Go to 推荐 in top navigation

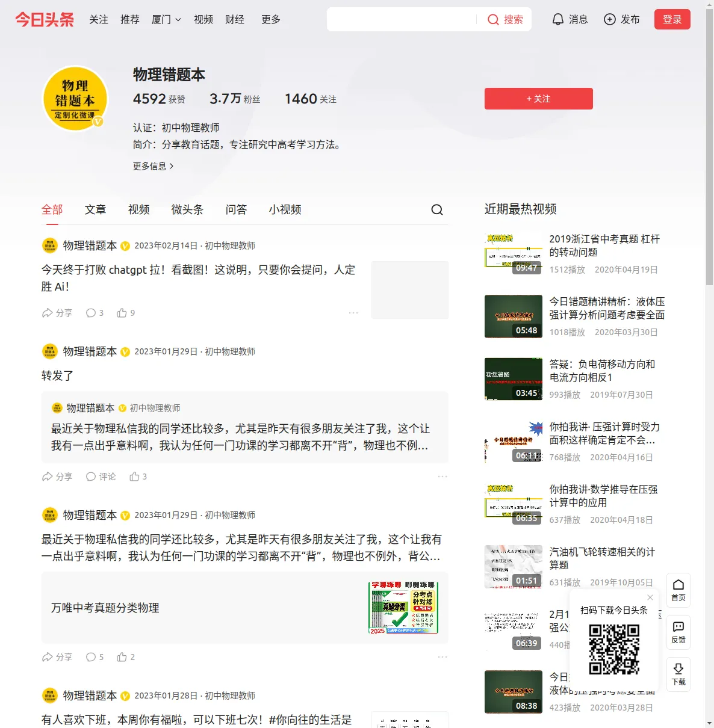(x=130, y=20)
